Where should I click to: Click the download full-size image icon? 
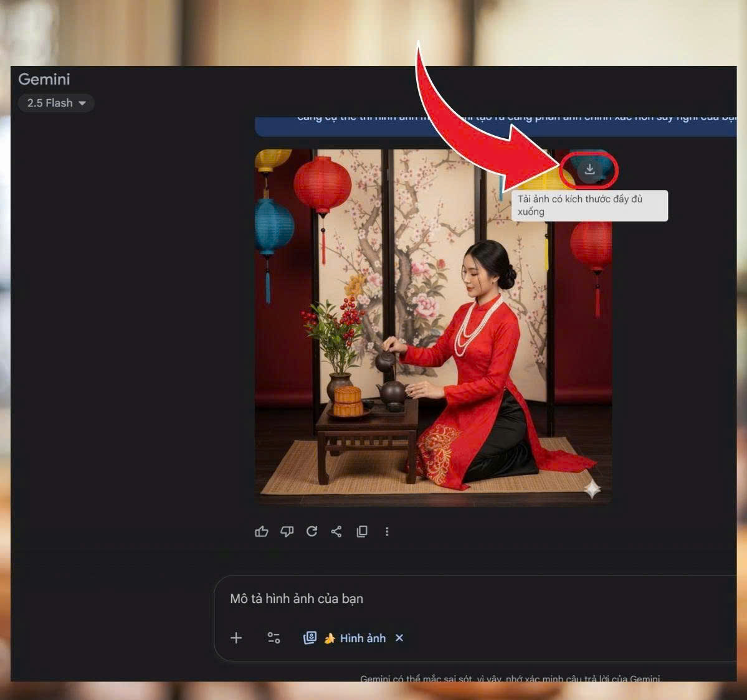click(589, 169)
